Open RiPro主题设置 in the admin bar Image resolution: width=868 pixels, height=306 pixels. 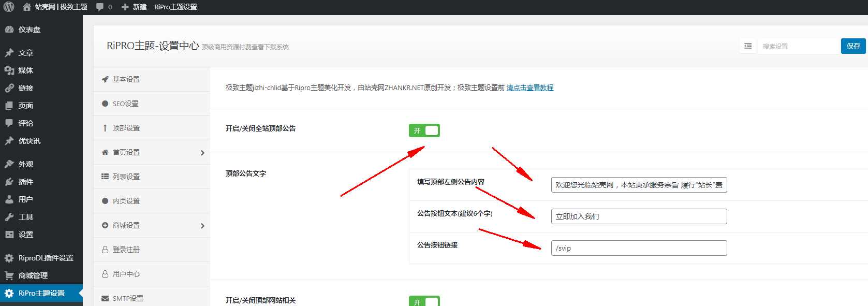click(175, 7)
